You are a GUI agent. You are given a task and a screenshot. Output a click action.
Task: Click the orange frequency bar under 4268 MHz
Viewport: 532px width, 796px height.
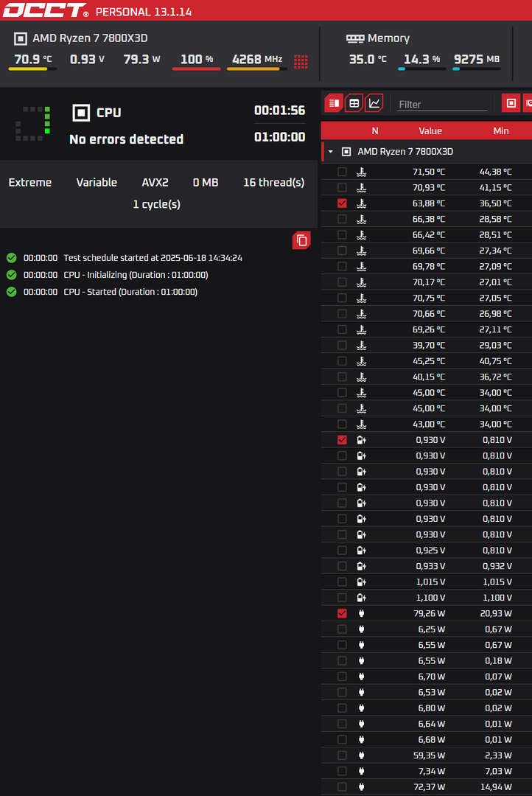coord(257,69)
